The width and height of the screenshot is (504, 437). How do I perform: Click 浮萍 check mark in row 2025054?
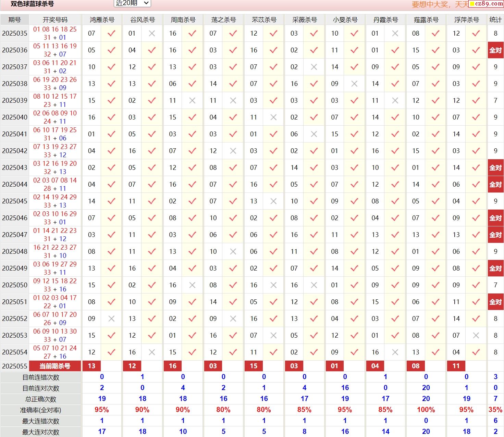tap(476, 352)
